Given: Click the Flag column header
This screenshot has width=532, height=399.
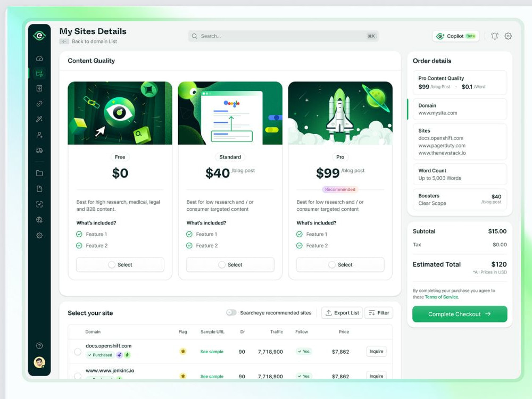Looking at the screenshot, I should [183, 332].
